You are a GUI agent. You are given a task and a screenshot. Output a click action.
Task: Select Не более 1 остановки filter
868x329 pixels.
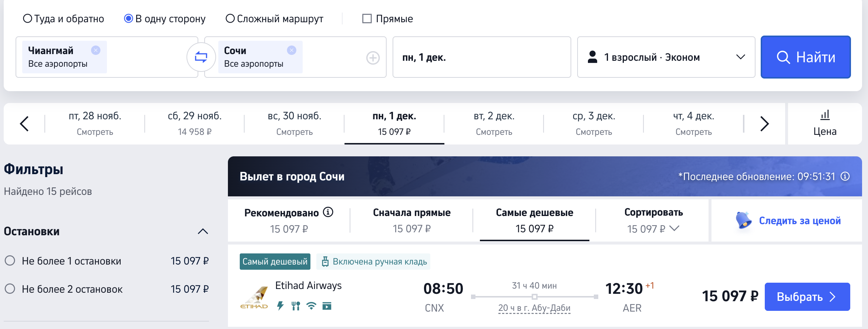pos(10,261)
